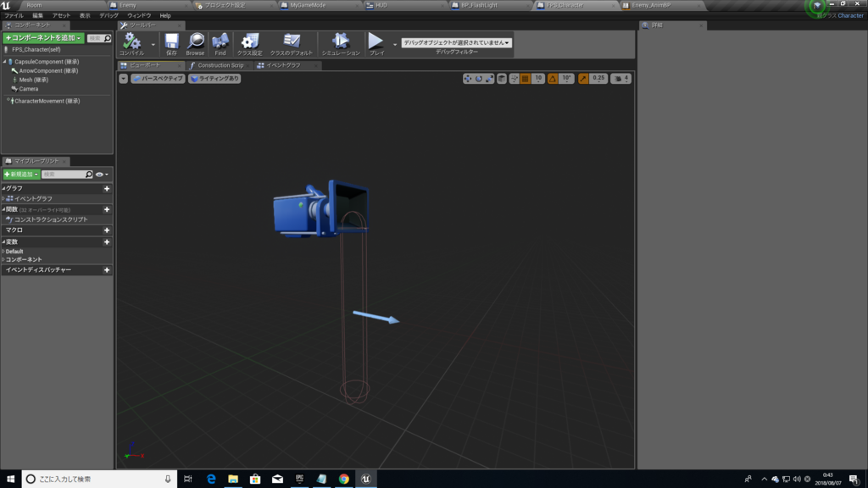Open the 編集 menu
The width and height of the screenshot is (868, 488).
(x=37, y=16)
